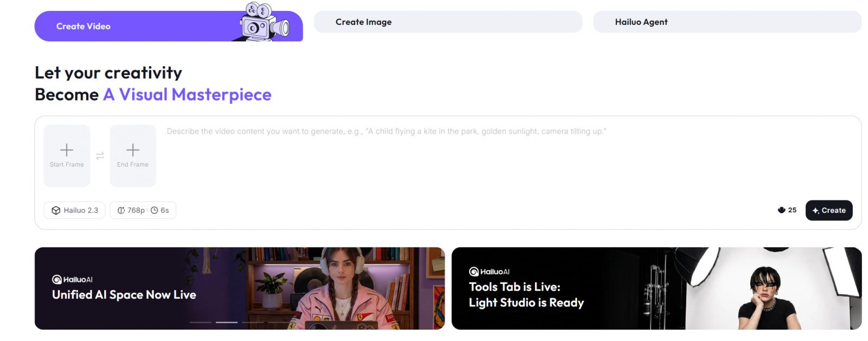Click the A Visual Masterpiece heading text
Image resolution: width=868 pixels, height=341 pixels.
coord(187,94)
